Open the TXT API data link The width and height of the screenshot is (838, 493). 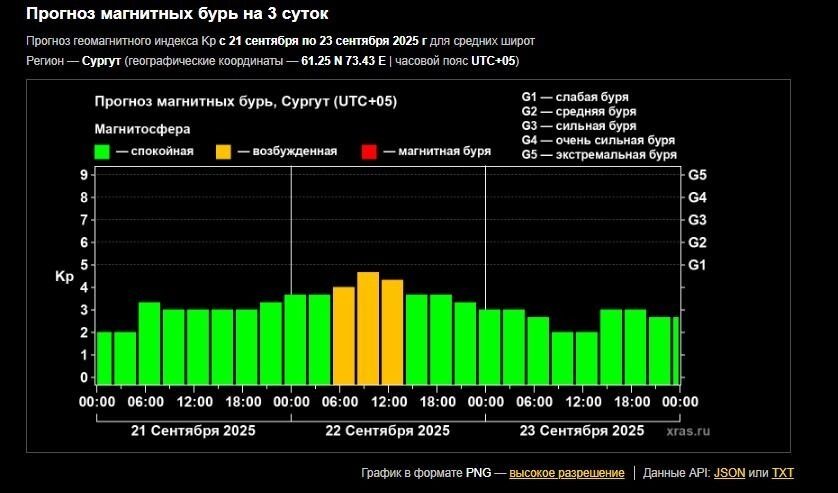coord(782,473)
